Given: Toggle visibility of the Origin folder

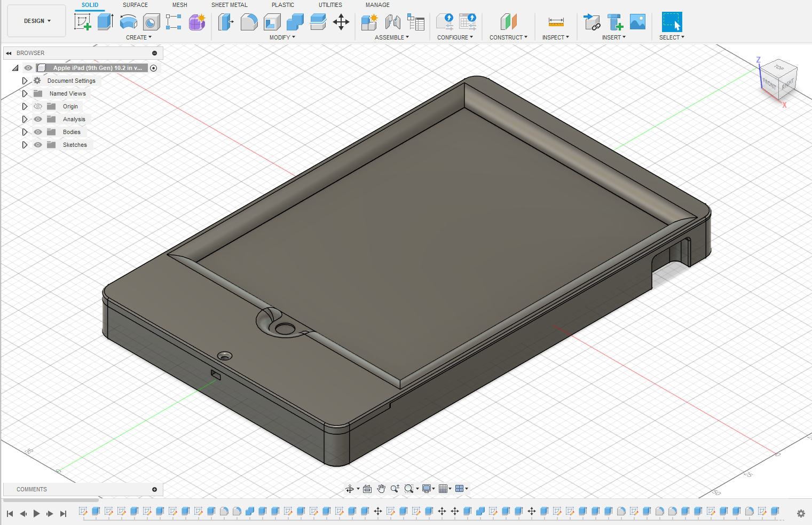Looking at the screenshot, I should [38, 106].
